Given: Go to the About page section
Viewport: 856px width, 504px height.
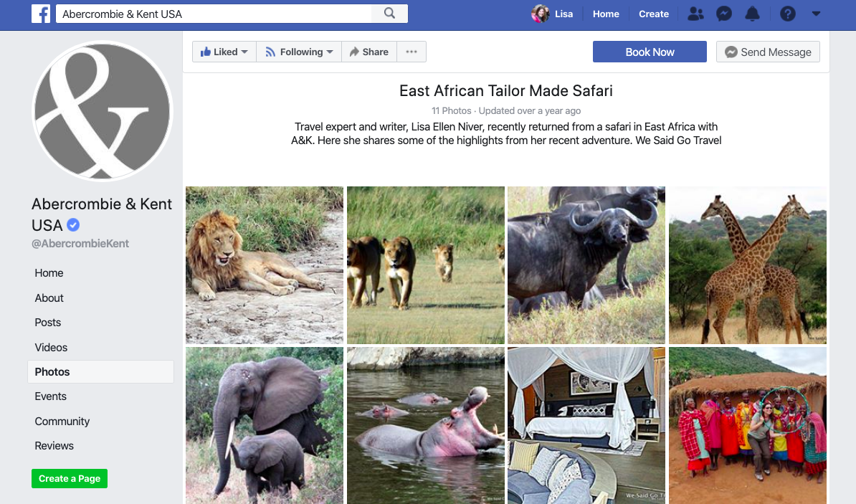Looking at the screenshot, I should coord(49,298).
